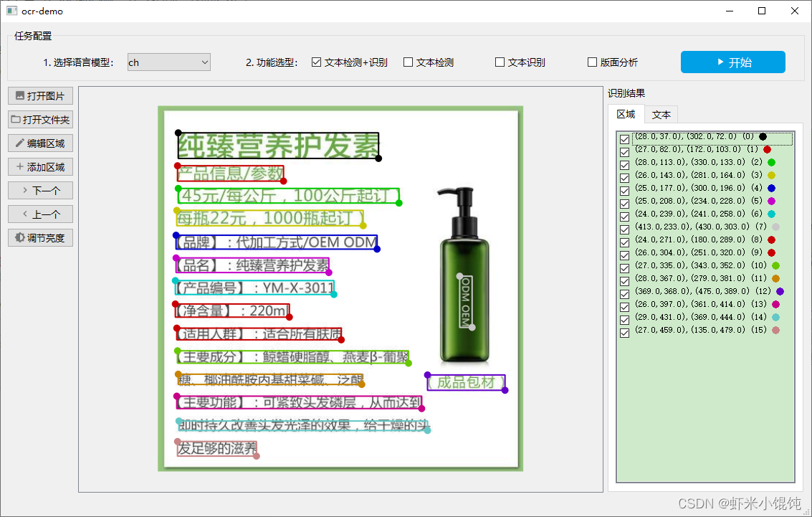This screenshot has height=517, width=812.
Task: Click the folder icon on 打开文件夹 button
Action: pyautogui.click(x=14, y=119)
